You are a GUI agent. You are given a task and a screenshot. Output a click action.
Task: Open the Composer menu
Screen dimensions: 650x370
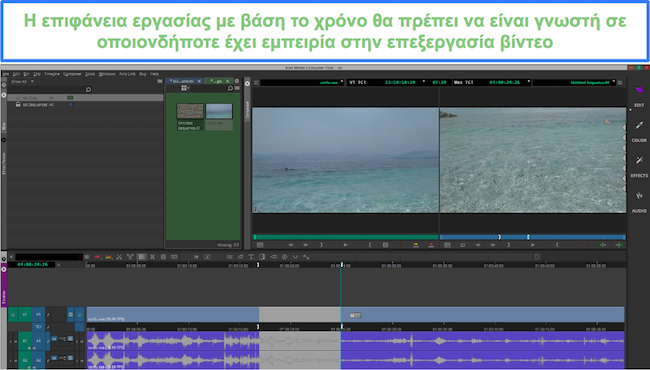73,74
